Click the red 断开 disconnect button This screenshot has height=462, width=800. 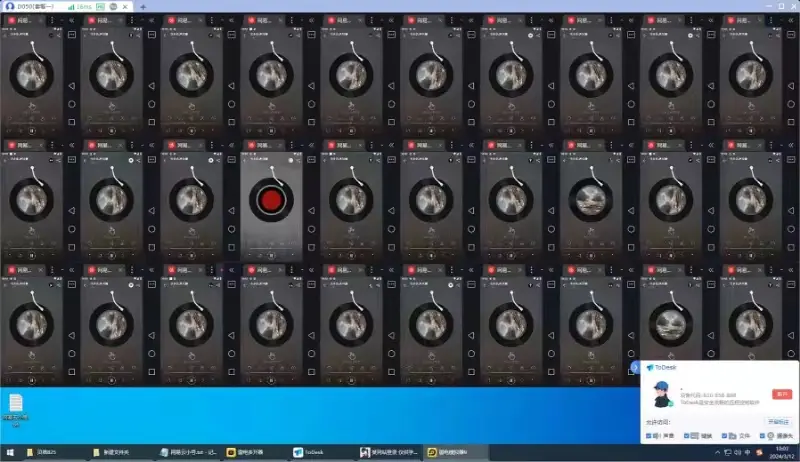[x=782, y=394]
